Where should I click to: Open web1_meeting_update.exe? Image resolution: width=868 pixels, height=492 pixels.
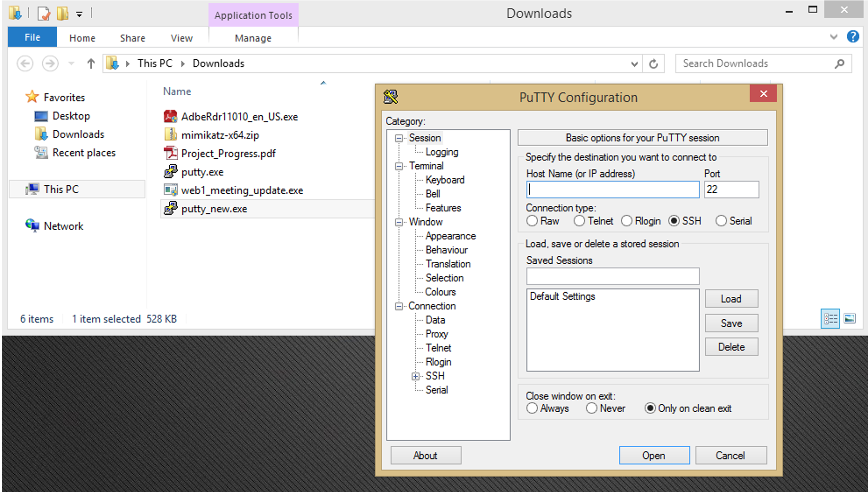point(242,190)
